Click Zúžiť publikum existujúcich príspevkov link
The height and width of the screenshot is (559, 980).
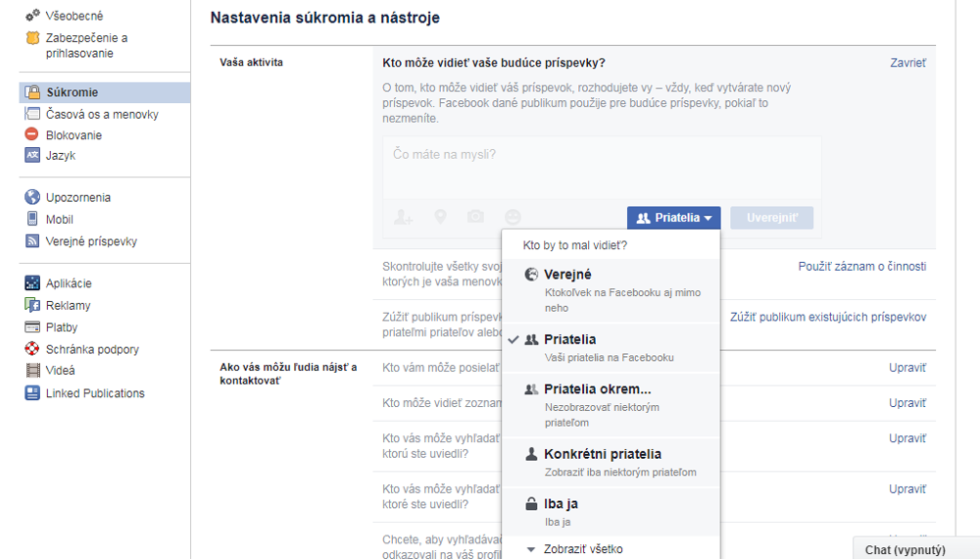(828, 317)
